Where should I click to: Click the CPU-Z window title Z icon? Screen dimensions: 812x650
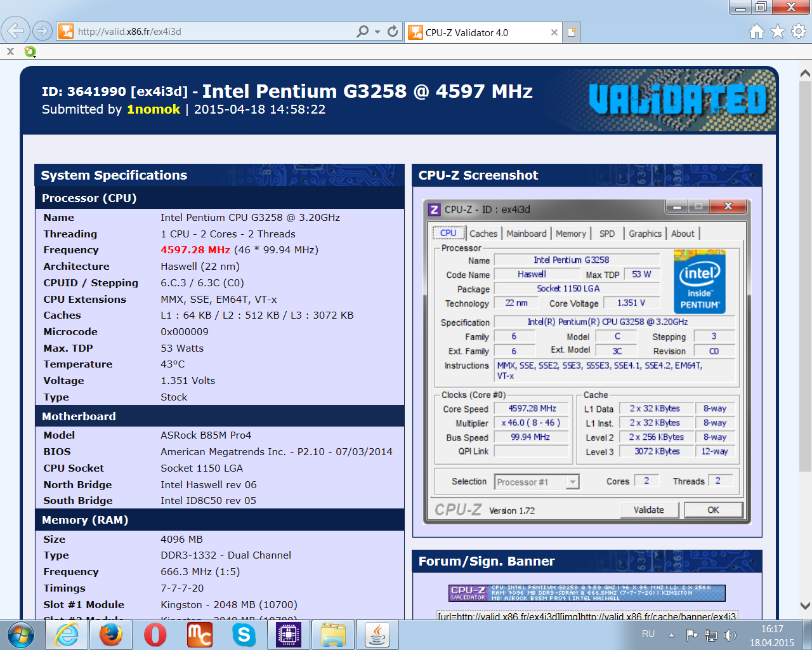435,209
